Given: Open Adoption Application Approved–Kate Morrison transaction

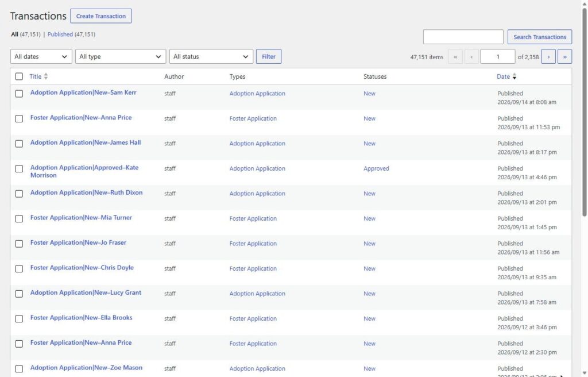Looking at the screenshot, I should tap(84, 171).
